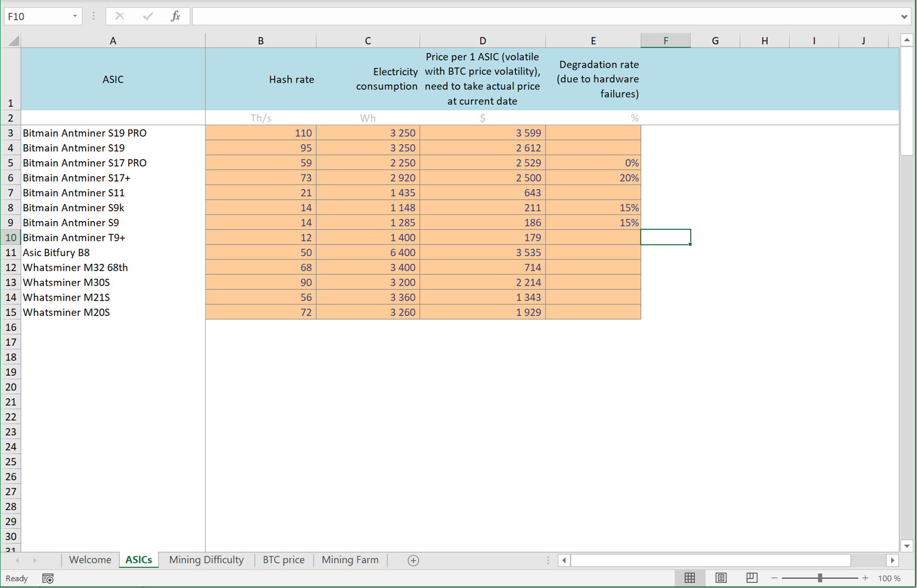Open the Mining Difficulty sheet tab
Screen dimensions: 917x588
(x=206, y=560)
